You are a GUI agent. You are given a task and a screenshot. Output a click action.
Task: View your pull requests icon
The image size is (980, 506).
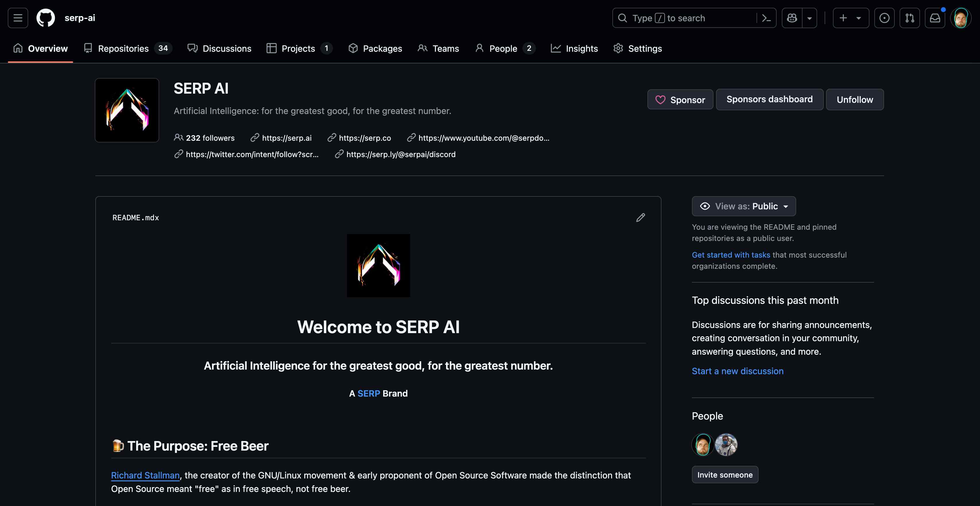point(910,18)
